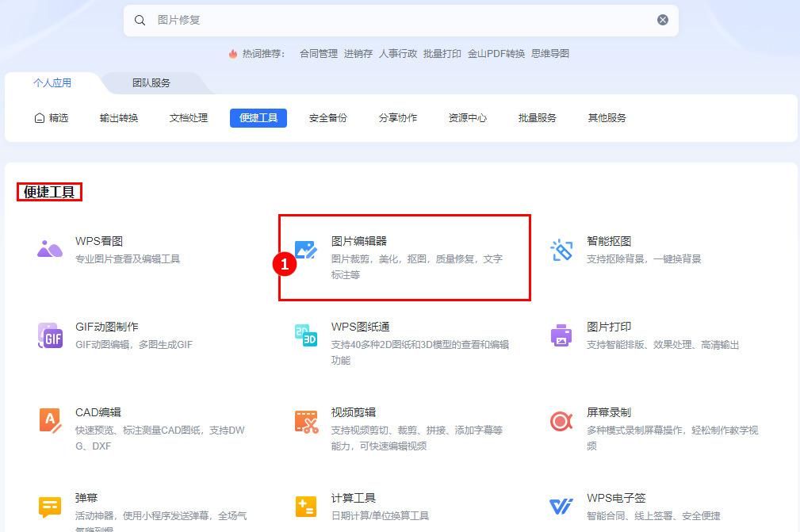
Task: Clear the search box with the X icon
Action: 662,20
